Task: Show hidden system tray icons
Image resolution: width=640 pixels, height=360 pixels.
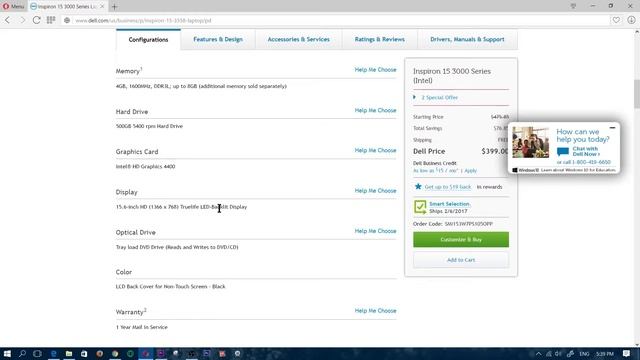Action: pyautogui.click(x=538, y=354)
